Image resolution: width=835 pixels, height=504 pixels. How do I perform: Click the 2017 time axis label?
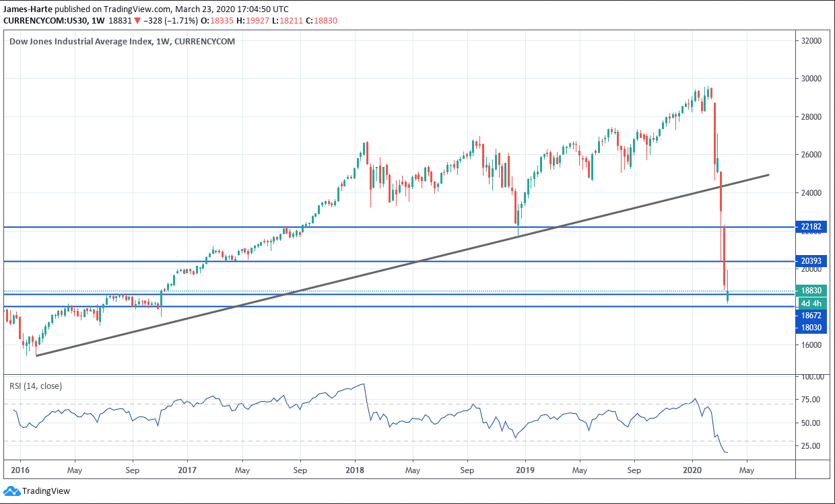(187, 470)
